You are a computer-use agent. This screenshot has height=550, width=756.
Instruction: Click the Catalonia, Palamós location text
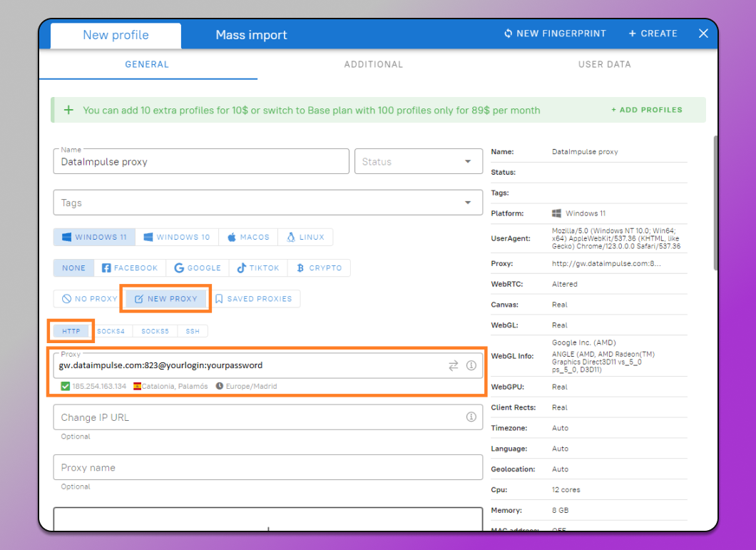tap(175, 386)
